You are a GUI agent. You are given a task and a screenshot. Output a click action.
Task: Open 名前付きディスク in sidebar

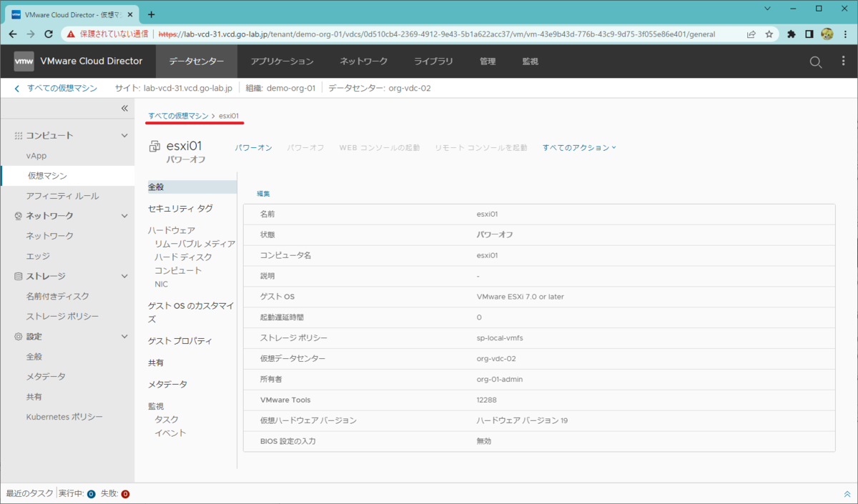pyautogui.click(x=58, y=296)
